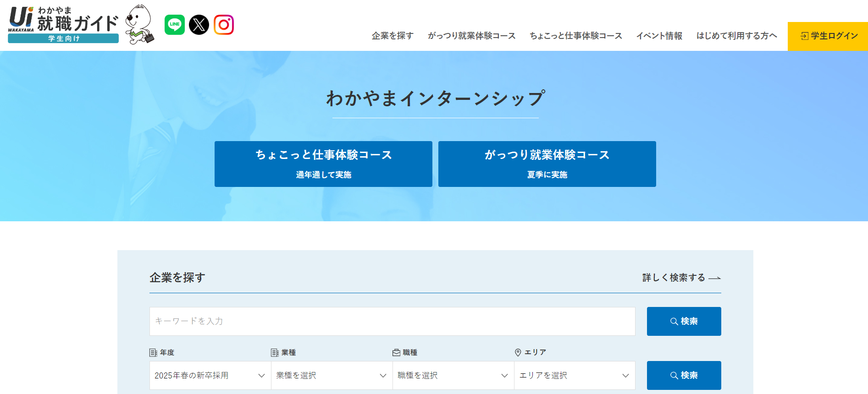Open がっつり就業体験コース in the navigation bar
The height and width of the screenshot is (394, 868).
(471, 36)
